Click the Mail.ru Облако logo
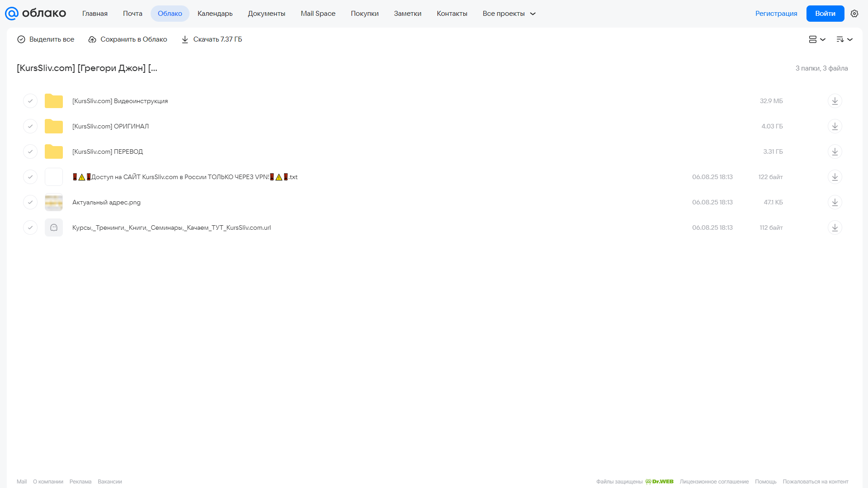The height and width of the screenshot is (488, 868). (35, 14)
